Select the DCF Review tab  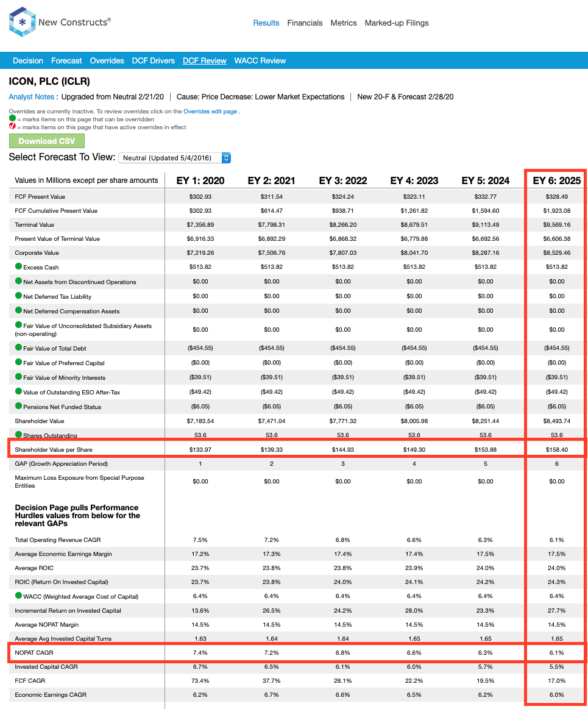[204, 60]
